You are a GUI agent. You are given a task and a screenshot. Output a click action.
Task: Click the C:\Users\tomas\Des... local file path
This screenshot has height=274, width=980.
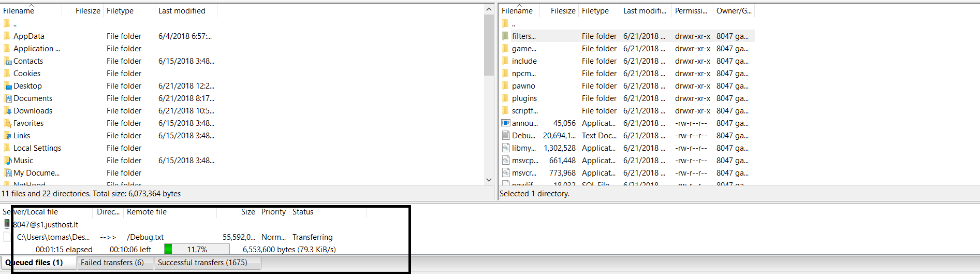pos(53,237)
